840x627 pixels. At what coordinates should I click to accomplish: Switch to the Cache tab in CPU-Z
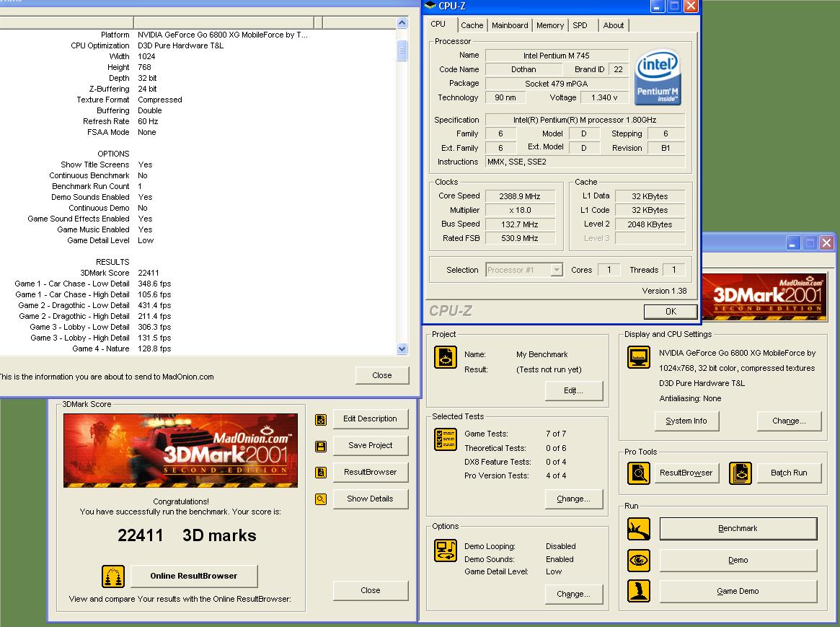pos(472,25)
